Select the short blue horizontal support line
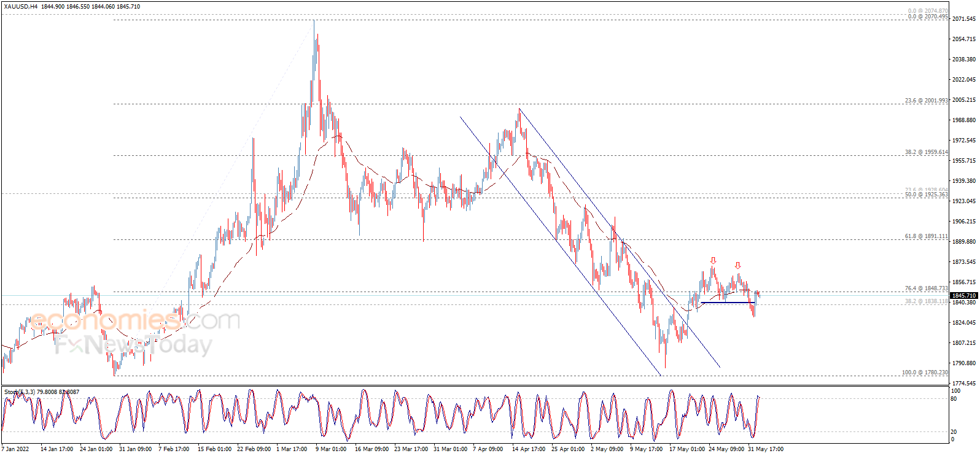 728,303
